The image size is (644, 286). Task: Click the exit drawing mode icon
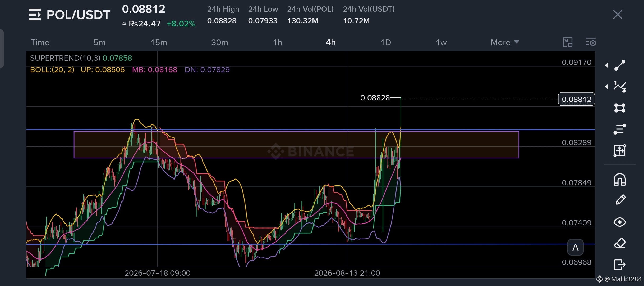(620, 265)
